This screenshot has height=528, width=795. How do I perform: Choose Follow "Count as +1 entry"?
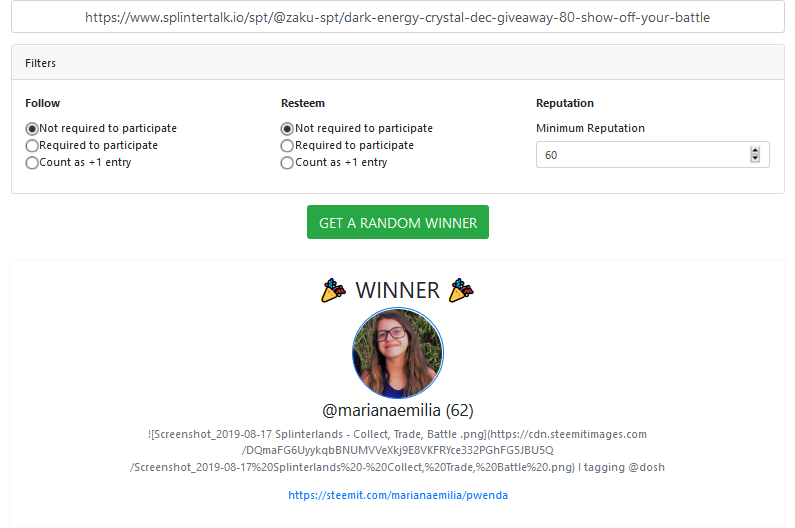pyautogui.click(x=32, y=163)
